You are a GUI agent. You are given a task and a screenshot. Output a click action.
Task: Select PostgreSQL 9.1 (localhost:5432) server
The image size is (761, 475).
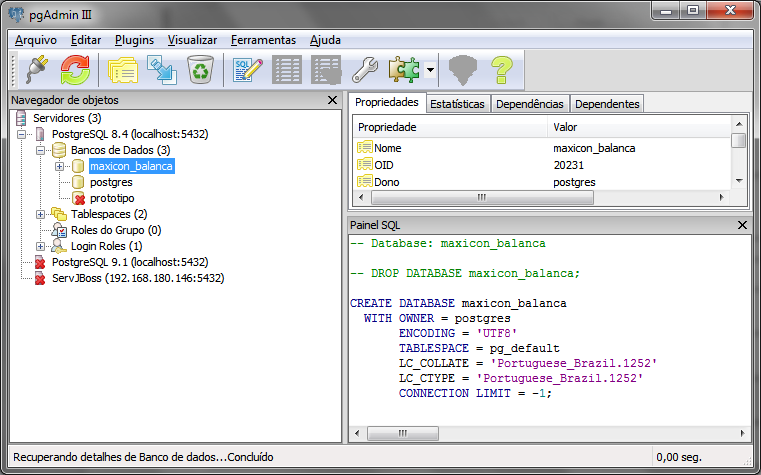point(130,262)
